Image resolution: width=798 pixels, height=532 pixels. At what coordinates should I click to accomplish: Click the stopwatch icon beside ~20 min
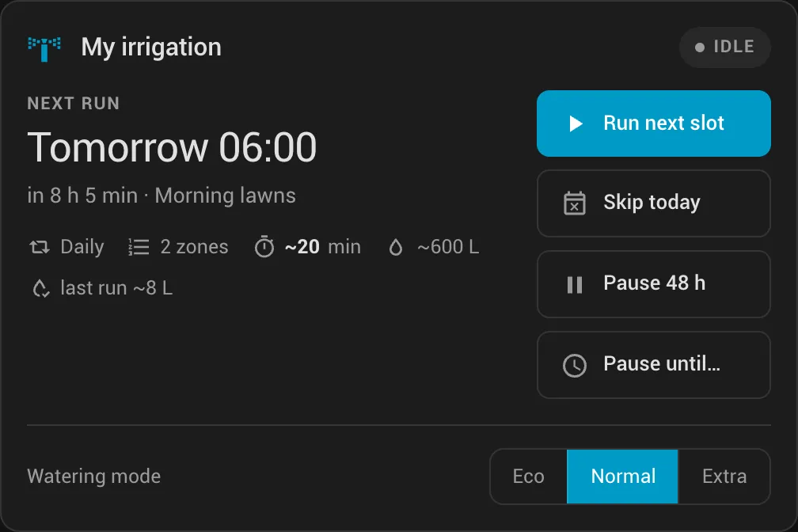point(264,246)
